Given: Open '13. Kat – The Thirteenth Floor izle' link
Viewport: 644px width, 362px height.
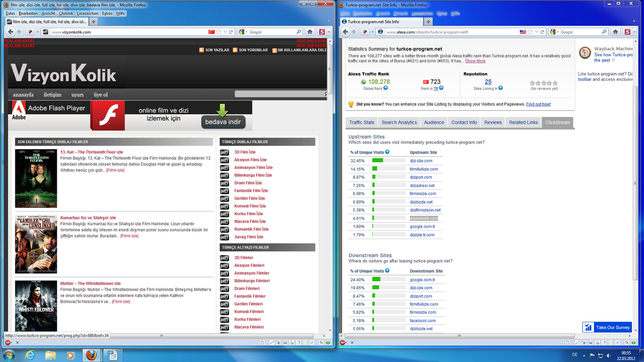Looking at the screenshot, I should pyautogui.click(x=92, y=152).
